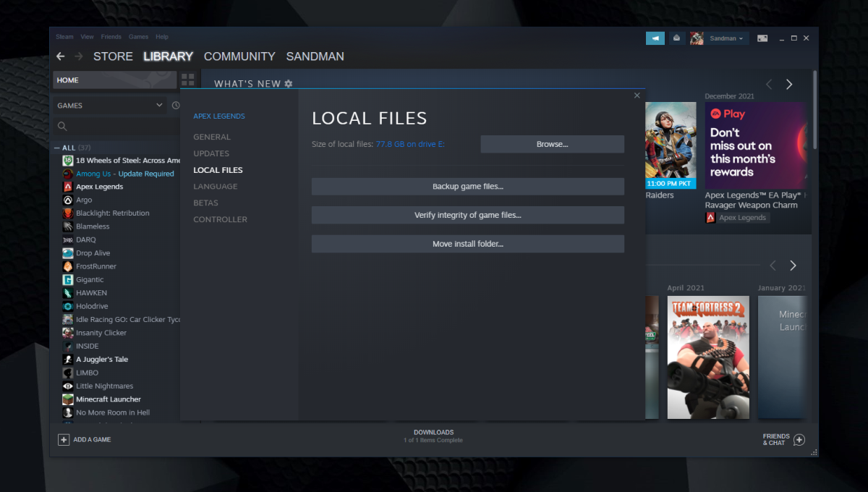Screen dimensions: 868x492
Task: Click the Holodrive game icon
Action: pos(68,306)
